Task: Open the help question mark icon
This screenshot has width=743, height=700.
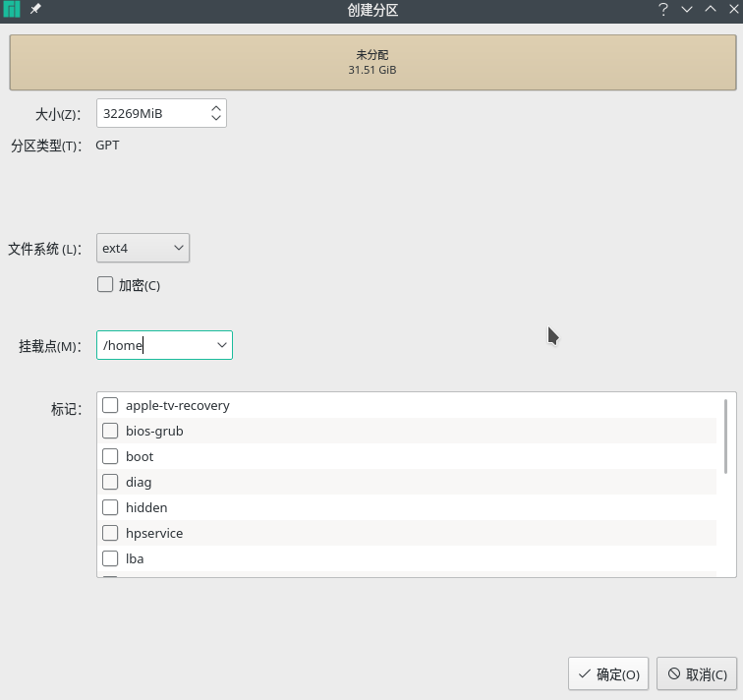Action: click(663, 9)
